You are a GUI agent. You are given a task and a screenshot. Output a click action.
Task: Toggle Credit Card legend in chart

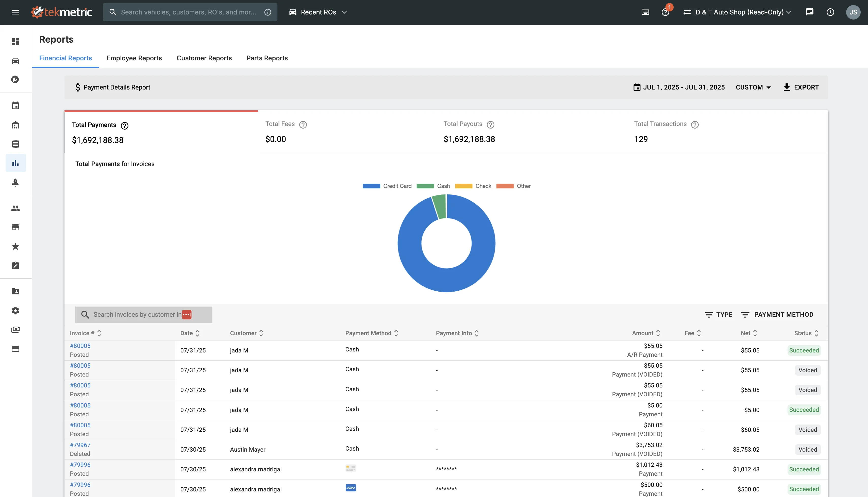[x=387, y=186]
